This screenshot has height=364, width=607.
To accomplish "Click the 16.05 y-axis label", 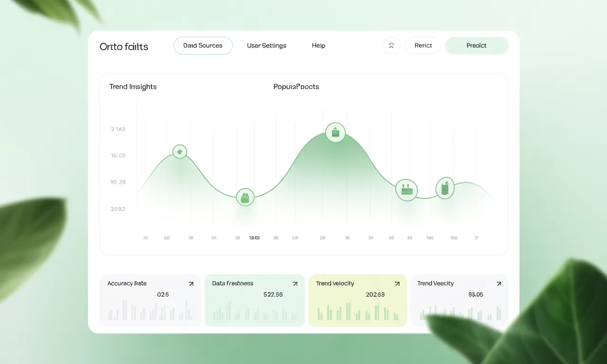I will (118, 155).
